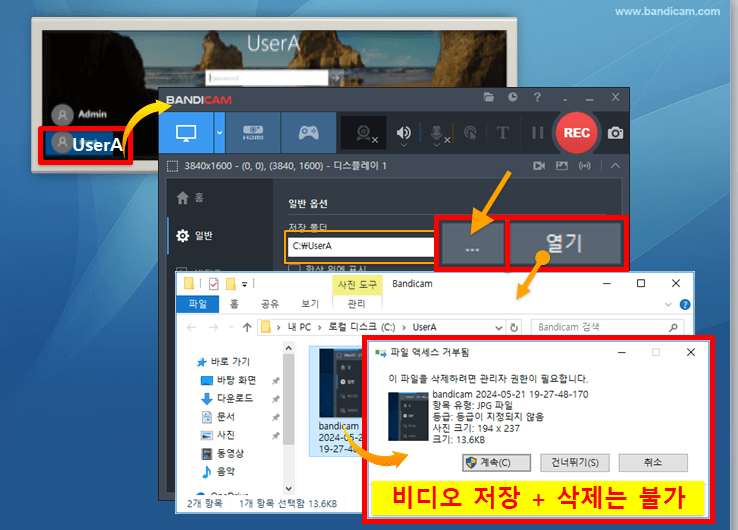Screen dimensions: 738x530
Task: Start recording with REC button
Action: tap(577, 133)
